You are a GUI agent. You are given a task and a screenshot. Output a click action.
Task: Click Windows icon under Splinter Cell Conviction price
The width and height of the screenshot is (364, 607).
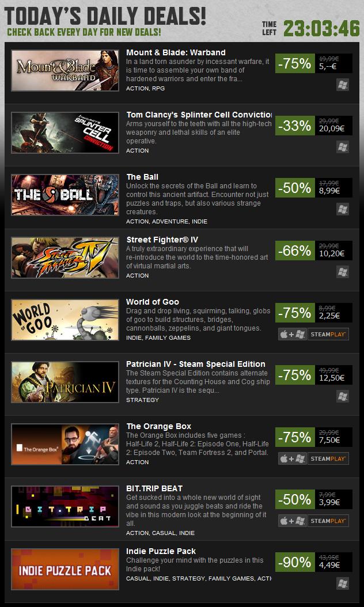click(x=343, y=147)
